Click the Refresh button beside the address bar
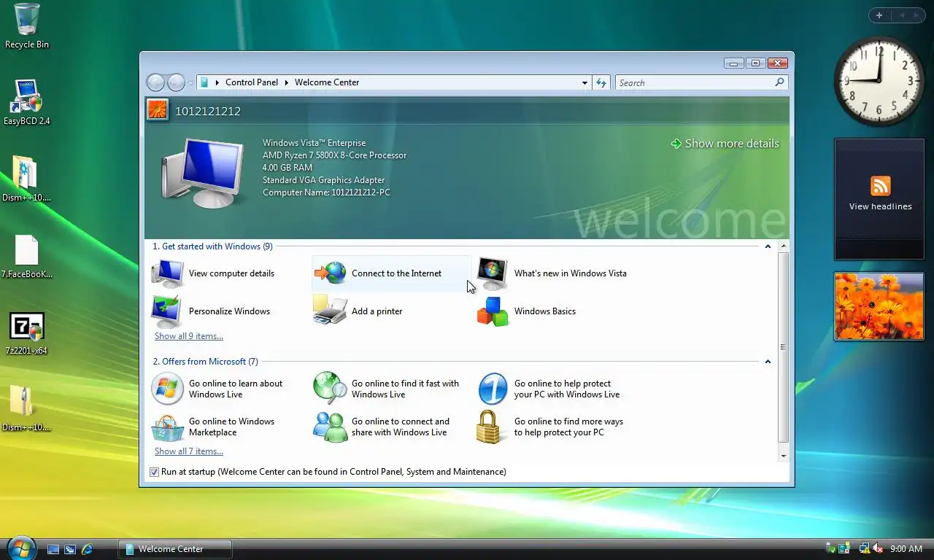 point(601,82)
